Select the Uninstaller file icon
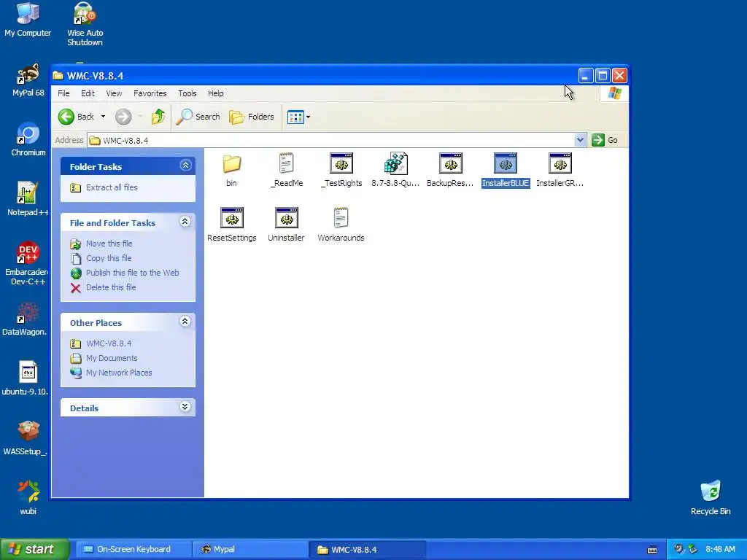 click(286, 218)
